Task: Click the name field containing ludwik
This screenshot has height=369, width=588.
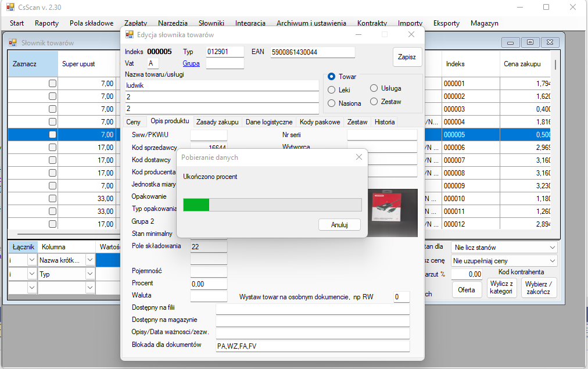Action: [x=222, y=85]
